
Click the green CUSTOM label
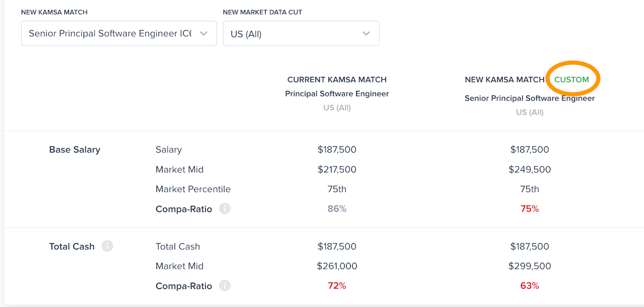pyautogui.click(x=572, y=79)
